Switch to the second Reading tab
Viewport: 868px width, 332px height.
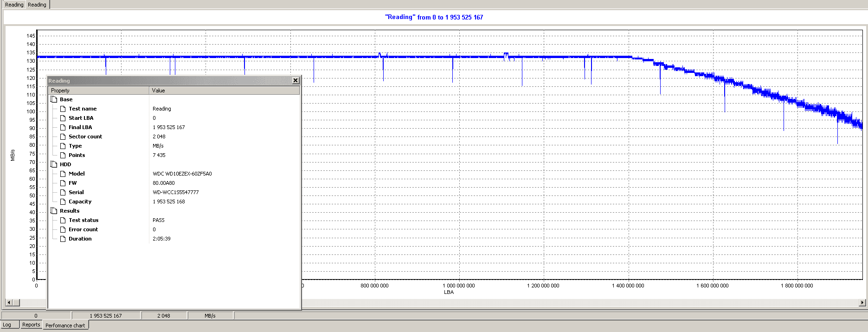(x=37, y=5)
